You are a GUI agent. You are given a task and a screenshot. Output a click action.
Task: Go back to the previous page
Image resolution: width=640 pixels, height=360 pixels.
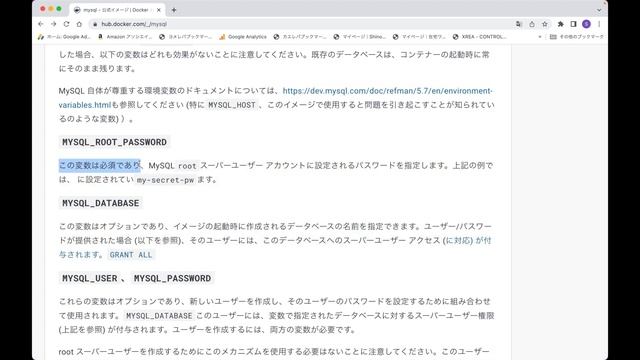(x=41, y=24)
